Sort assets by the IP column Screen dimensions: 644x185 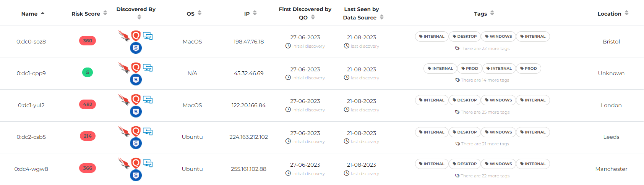pyautogui.click(x=255, y=13)
